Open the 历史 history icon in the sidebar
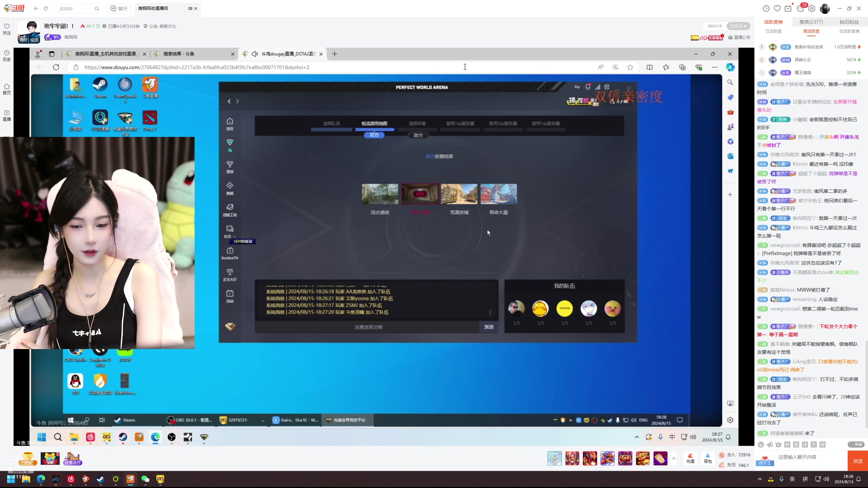 (7, 55)
